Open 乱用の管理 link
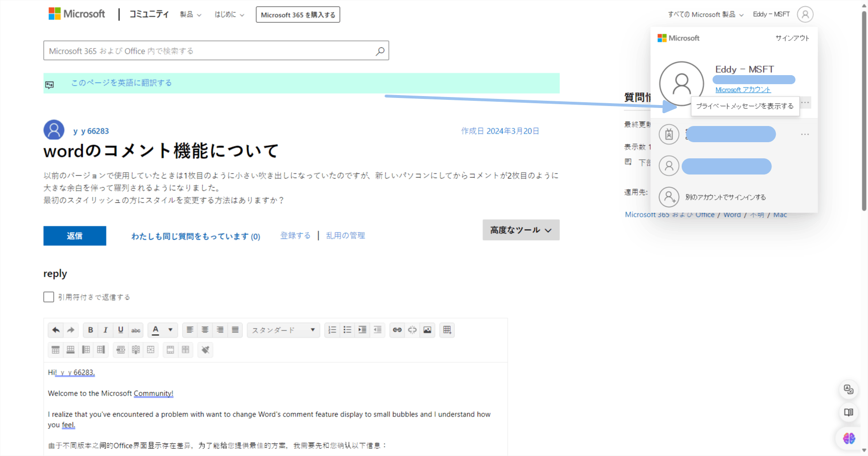The image size is (868, 456). point(346,235)
